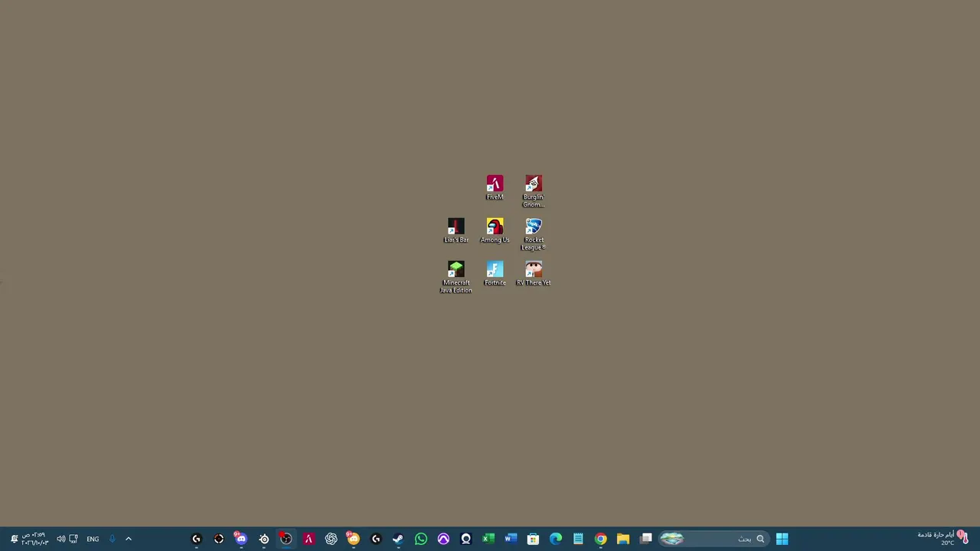
Task: Launch Word from the taskbar
Action: [511, 539]
